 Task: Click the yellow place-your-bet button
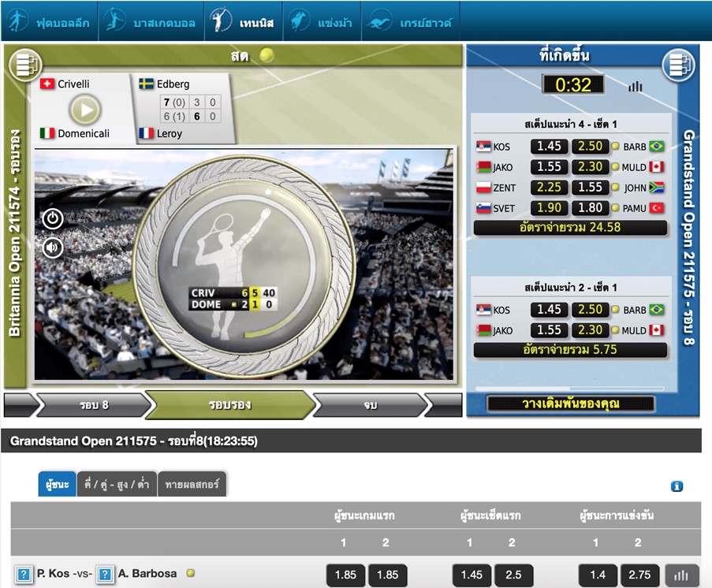point(570,404)
